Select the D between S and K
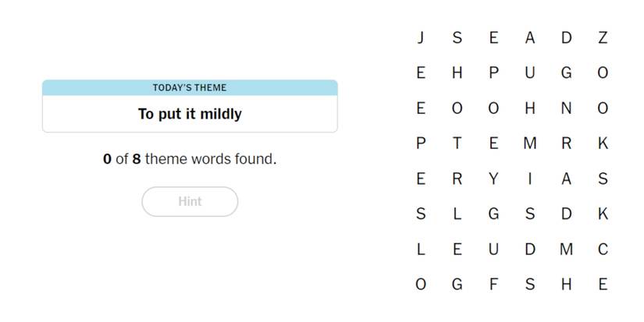Viewport: 644px width, 322px height. pos(566,214)
